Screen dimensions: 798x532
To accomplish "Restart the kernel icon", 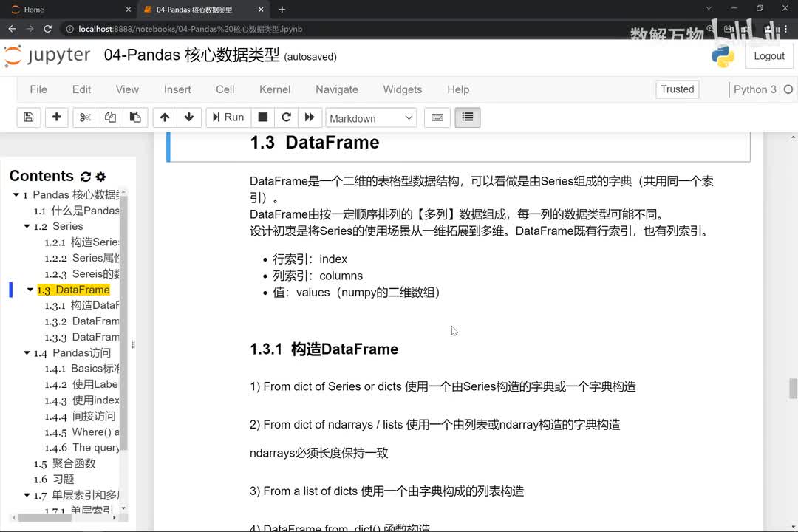I will tap(286, 117).
